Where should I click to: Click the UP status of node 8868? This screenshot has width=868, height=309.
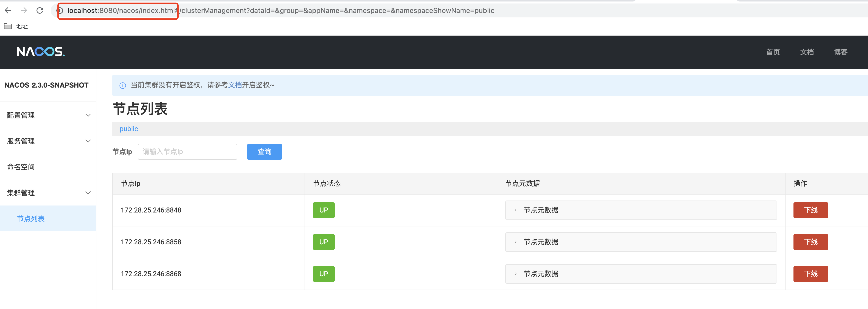click(x=323, y=274)
